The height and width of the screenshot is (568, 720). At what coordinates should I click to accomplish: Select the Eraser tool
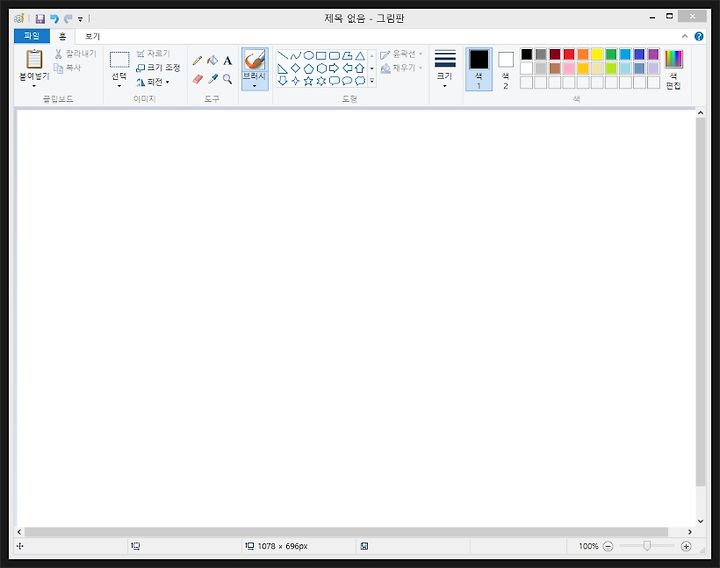197,79
